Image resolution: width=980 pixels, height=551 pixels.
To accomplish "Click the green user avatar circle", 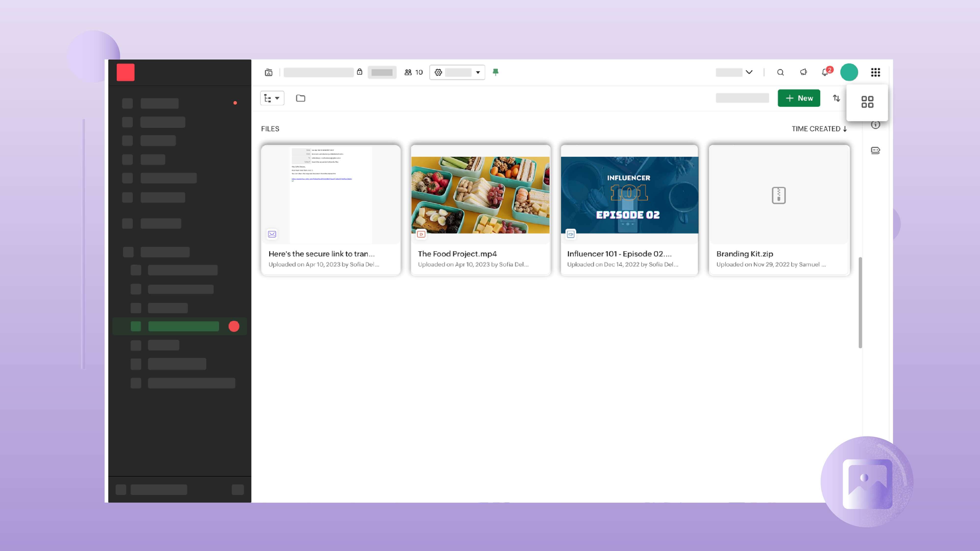I will point(849,72).
